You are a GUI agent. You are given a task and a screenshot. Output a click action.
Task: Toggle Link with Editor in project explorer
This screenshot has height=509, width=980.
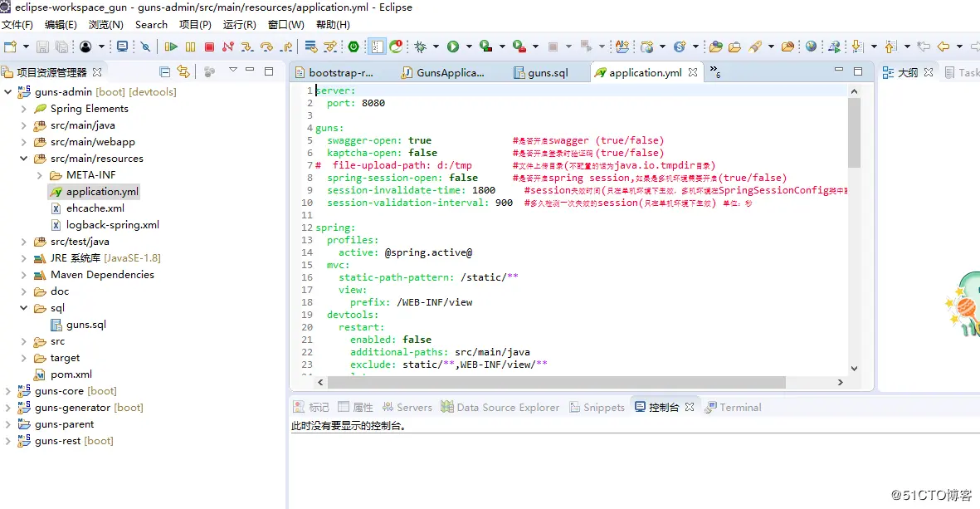tap(183, 72)
